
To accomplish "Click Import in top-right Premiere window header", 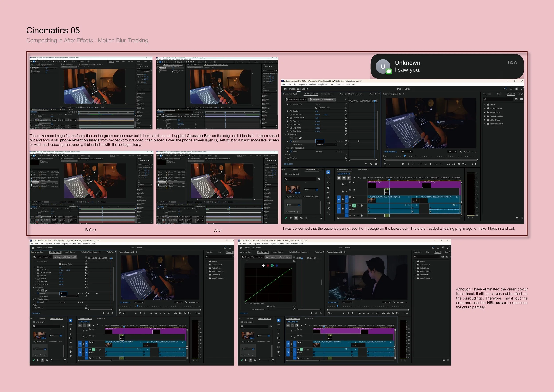I will pyautogui.click(x=292, y=89).
